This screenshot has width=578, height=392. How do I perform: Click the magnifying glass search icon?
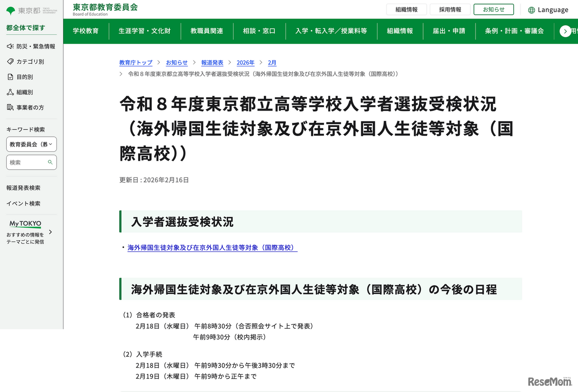pyautogui.click(x=50, y=162)
